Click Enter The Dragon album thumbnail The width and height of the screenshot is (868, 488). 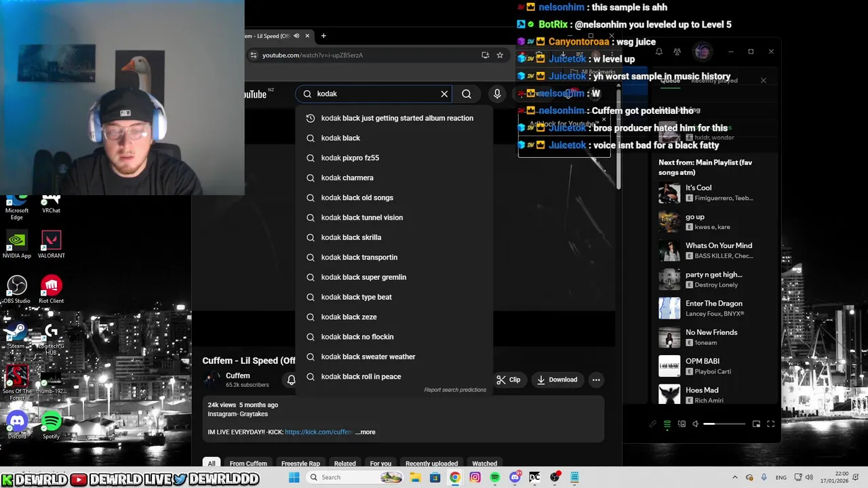pos(669,308)
